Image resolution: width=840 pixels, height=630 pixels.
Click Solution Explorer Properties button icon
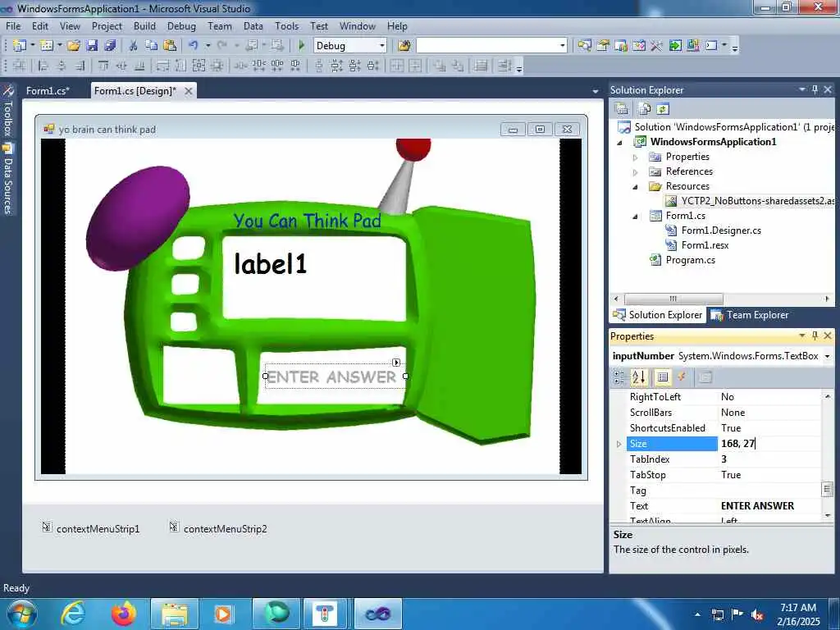pyautogui.click(x=622, y=109)
